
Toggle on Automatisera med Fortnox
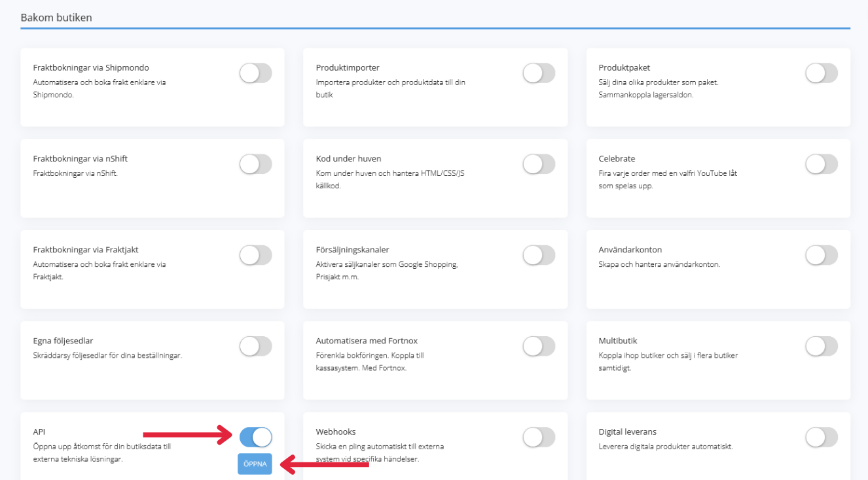538,346
